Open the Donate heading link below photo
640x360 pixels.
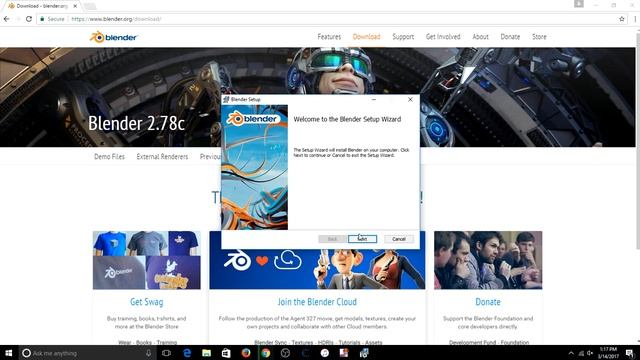coord(488,302)
